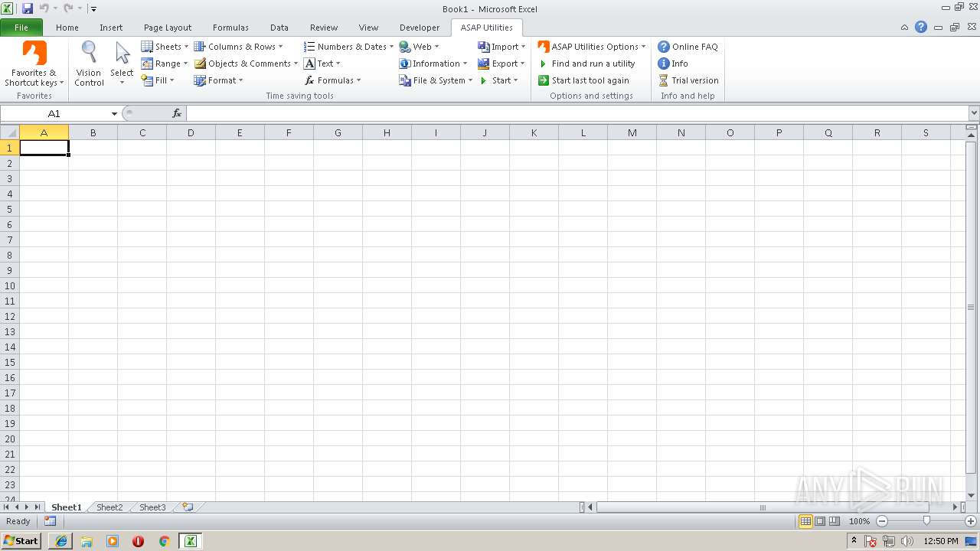Viewport: 980px width, 551px height.
Task: Click Trial version info
Action: pos(688,80)
